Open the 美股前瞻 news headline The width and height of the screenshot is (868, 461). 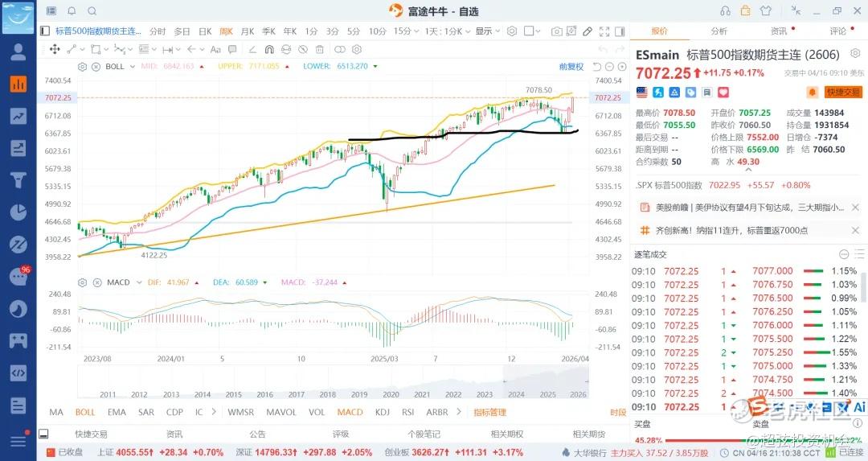click(x=750, y=208)
